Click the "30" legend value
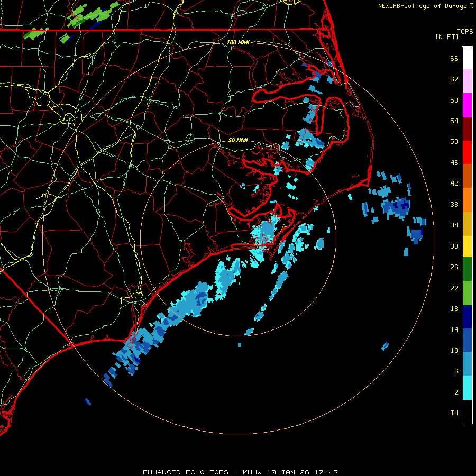This screenshot has width=476, height=476. pyautogui.click(x=454, y=246)
